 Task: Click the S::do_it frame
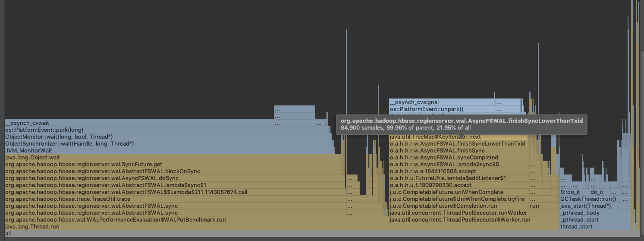[575, 192]
